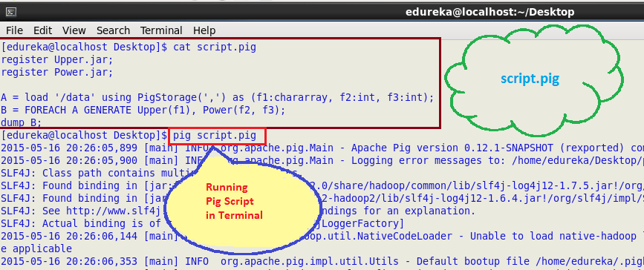Viewport: 644px width, 270px height.
Task: Open the File menu
Action: pos(14,30)
